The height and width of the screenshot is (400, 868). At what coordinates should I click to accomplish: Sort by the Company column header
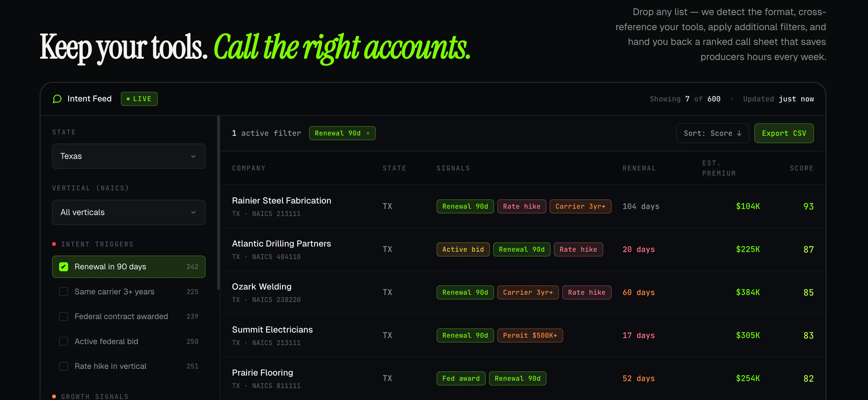tap(249, 168)
